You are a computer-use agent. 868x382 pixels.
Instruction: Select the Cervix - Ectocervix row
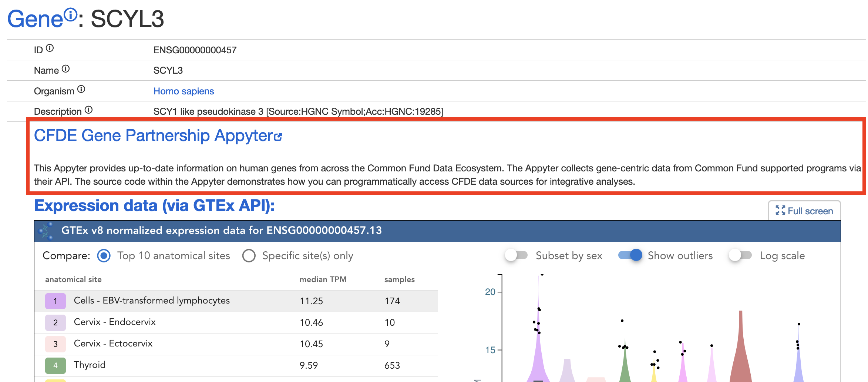click(236, 344)
